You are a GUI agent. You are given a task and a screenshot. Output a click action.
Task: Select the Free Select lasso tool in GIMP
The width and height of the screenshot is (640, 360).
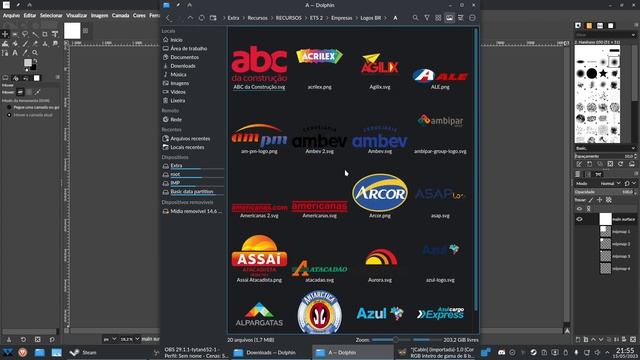click(x=25, y=34)
